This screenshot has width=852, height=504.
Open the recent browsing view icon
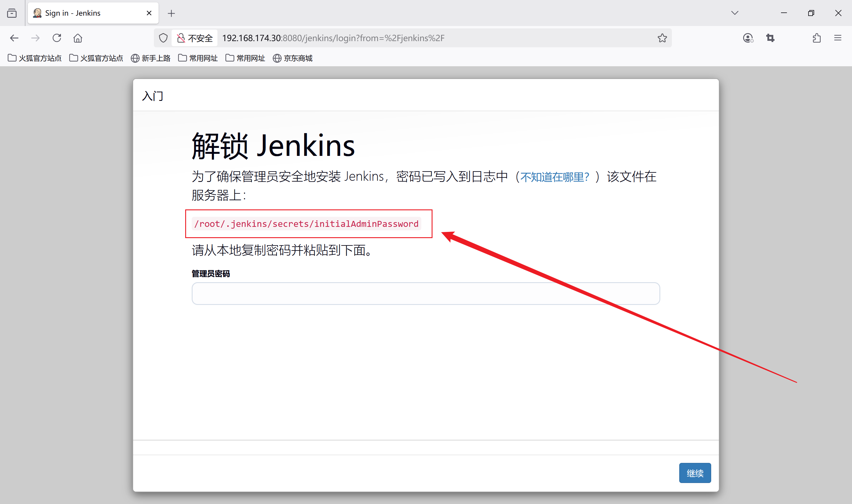[12, 13]
